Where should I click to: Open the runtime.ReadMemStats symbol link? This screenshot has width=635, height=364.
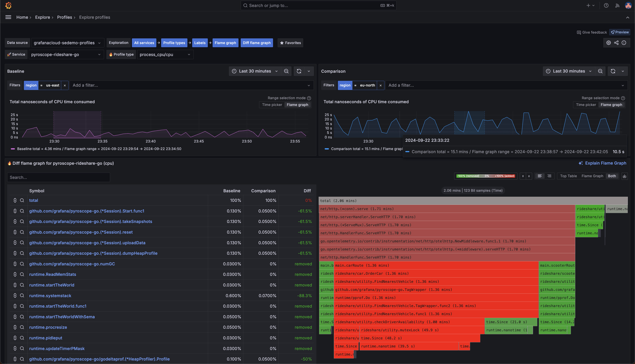[53, 275]
